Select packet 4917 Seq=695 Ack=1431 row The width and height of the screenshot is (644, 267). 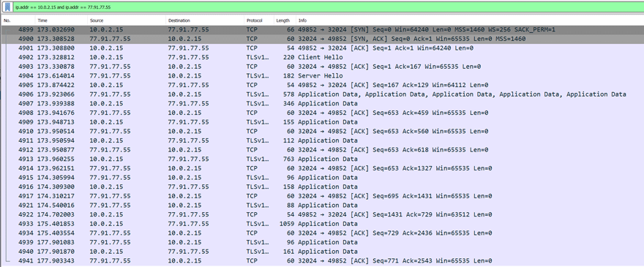pyautogui.click(x=322, y=196)
